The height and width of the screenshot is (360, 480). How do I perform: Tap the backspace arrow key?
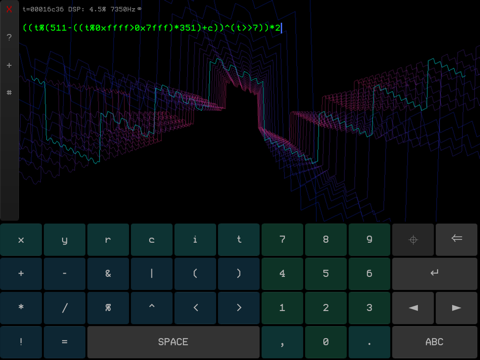456,240
